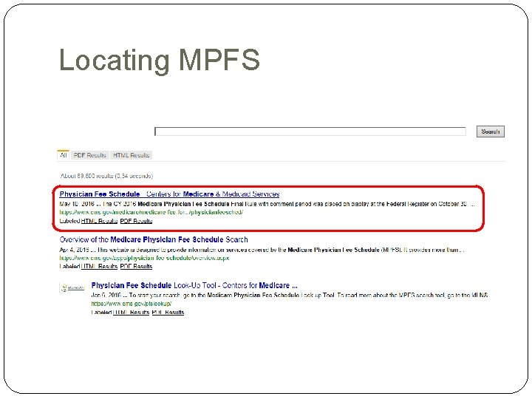Open the cms.gov/pfslookup URL

click(132, 304)
